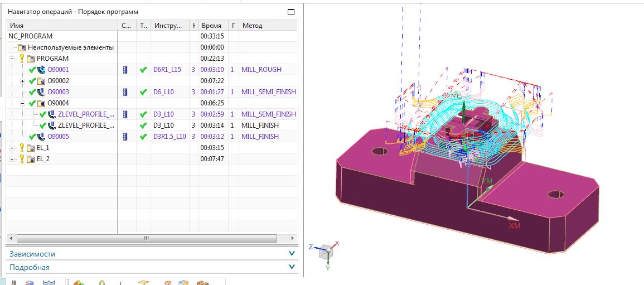The height and width of the screenshot is (285, 644).
Task: Click the Метод column header
Action: tap(269, 26)
